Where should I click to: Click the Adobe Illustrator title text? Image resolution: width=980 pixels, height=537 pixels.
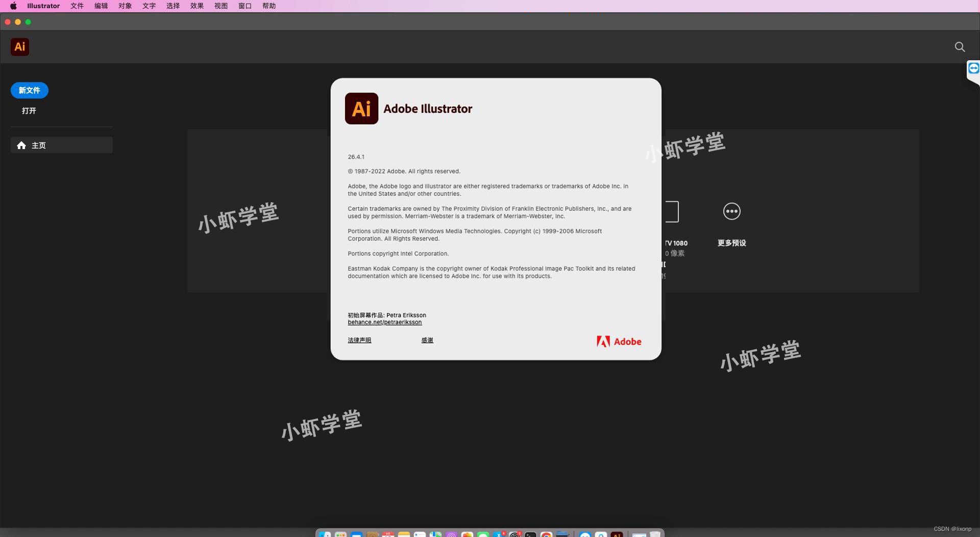pos(428,109)
